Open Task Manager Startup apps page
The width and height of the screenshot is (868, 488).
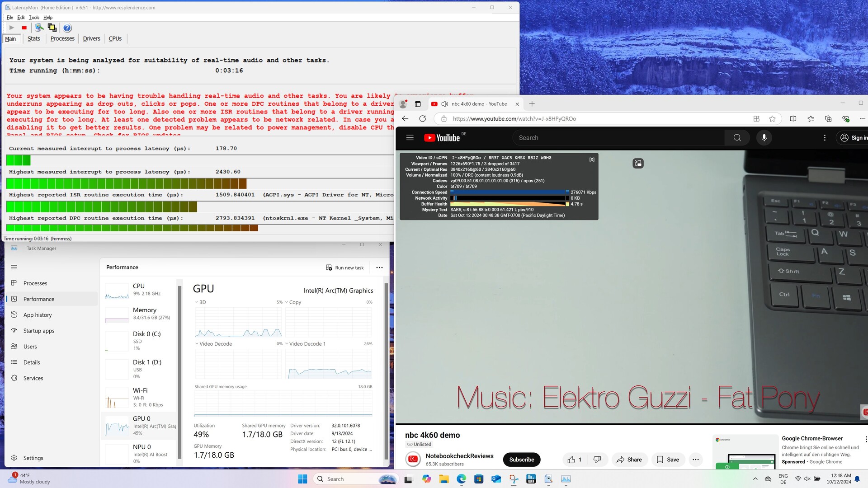52,331
